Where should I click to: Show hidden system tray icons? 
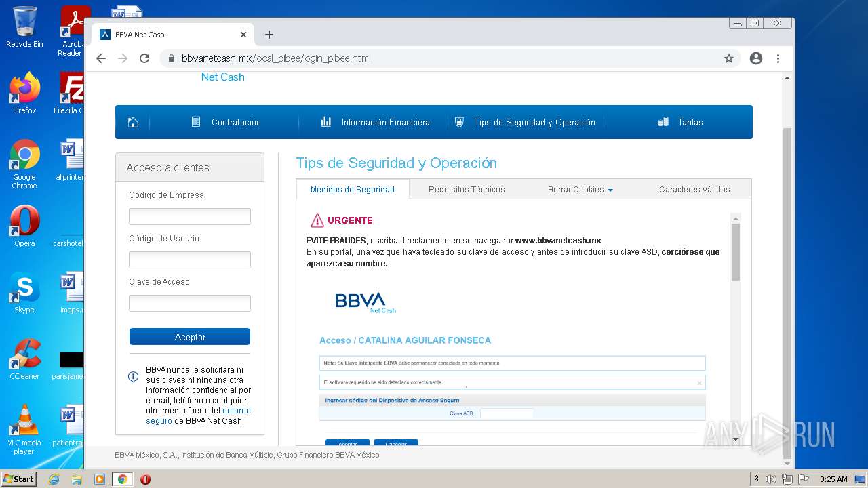[x=756, y=479]
